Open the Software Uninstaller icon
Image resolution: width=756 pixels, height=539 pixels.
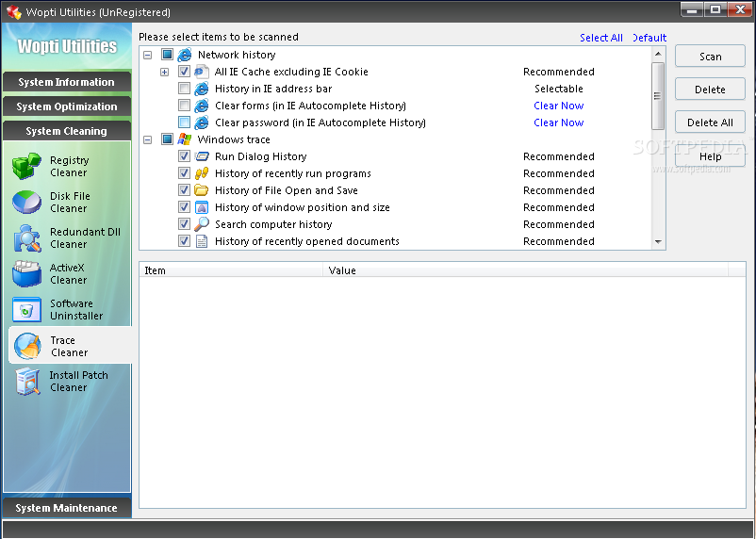[x=26, y=309]
